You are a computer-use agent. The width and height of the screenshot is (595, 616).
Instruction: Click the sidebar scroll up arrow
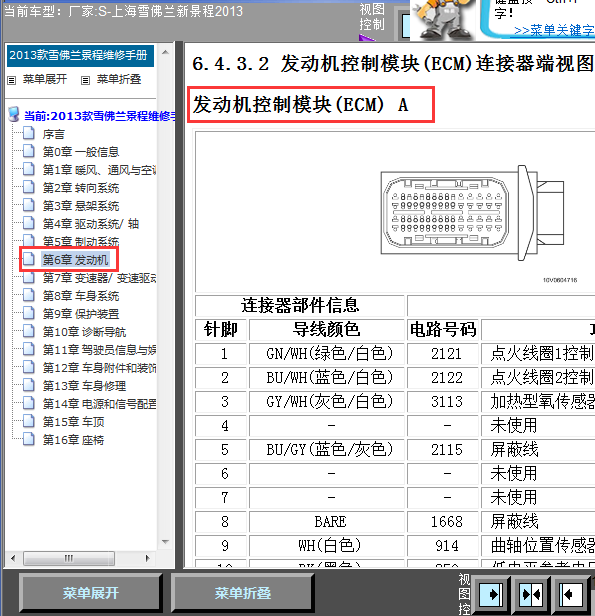click(x=165, y=52)
